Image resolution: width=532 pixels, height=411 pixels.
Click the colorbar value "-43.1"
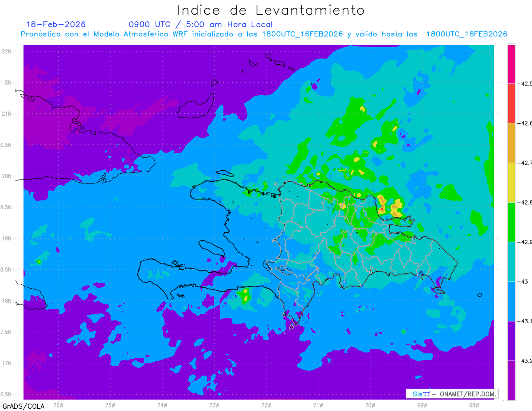[x=524, y=321]
